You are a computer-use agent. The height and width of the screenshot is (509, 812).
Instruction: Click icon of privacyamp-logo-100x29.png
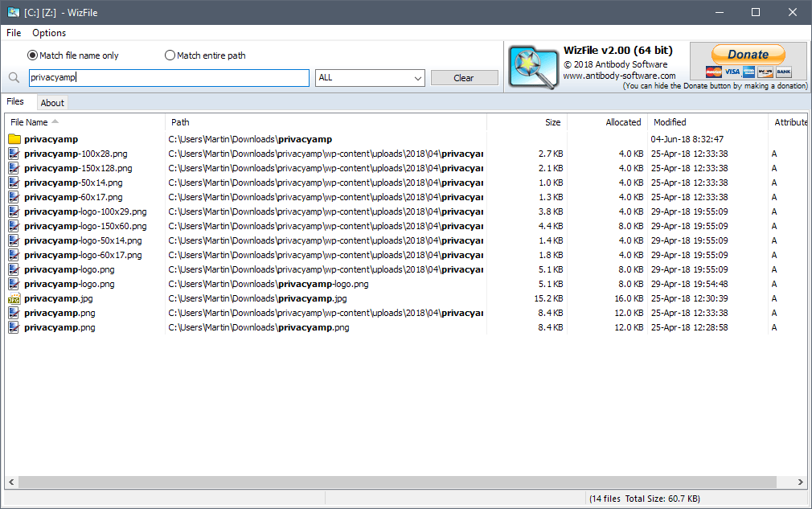tap(14, 211)
